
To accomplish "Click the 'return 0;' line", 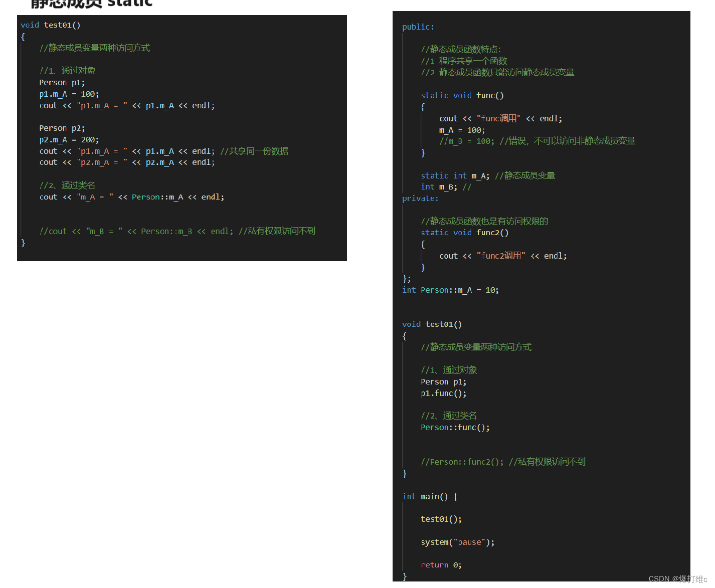I will pos(441,565).
